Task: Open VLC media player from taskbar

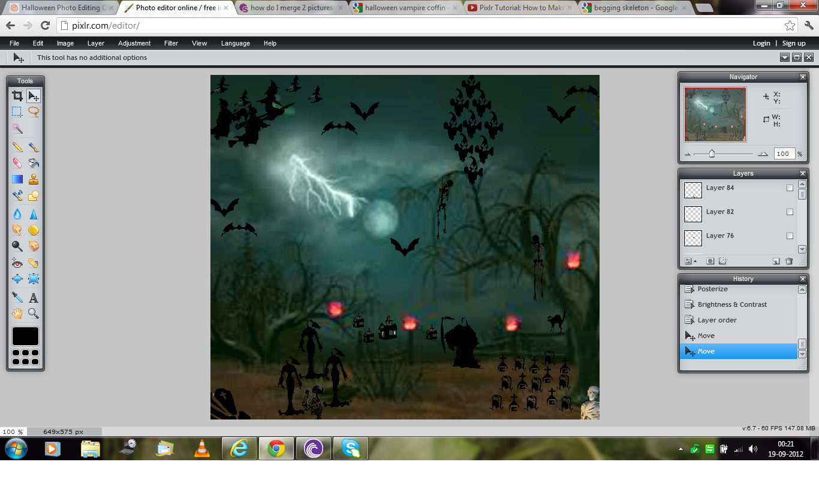Action: point(202,448)
